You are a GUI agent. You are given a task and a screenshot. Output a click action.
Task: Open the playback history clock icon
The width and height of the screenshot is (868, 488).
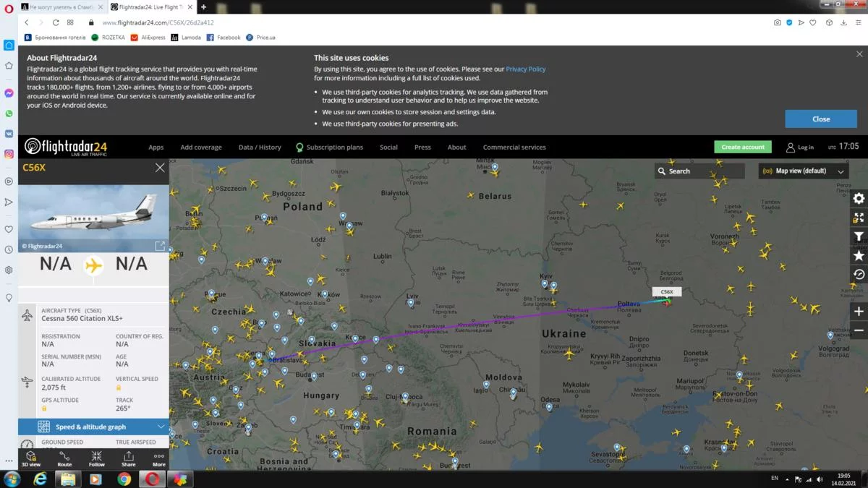click(859, 275)
